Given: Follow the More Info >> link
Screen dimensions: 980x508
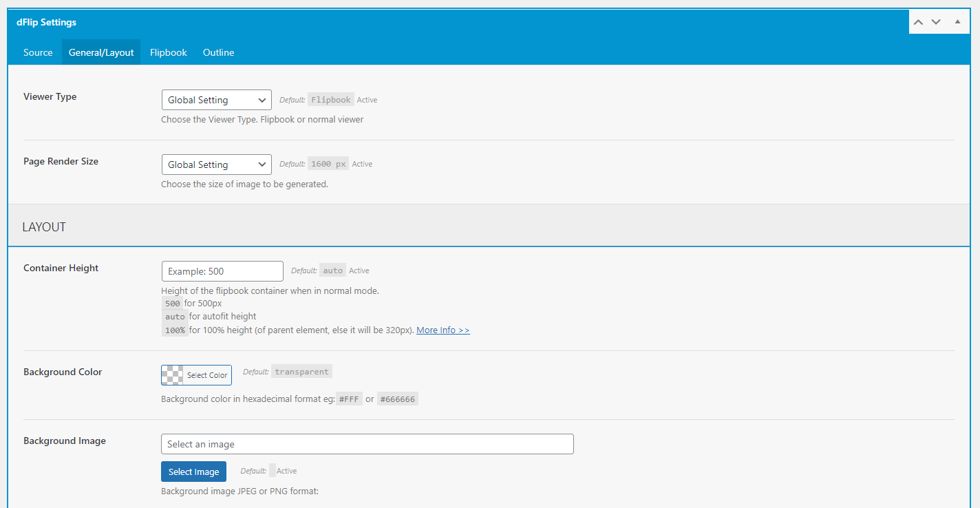Looking at the screenshot, I should pyautogui.click(x=443, y=330).
